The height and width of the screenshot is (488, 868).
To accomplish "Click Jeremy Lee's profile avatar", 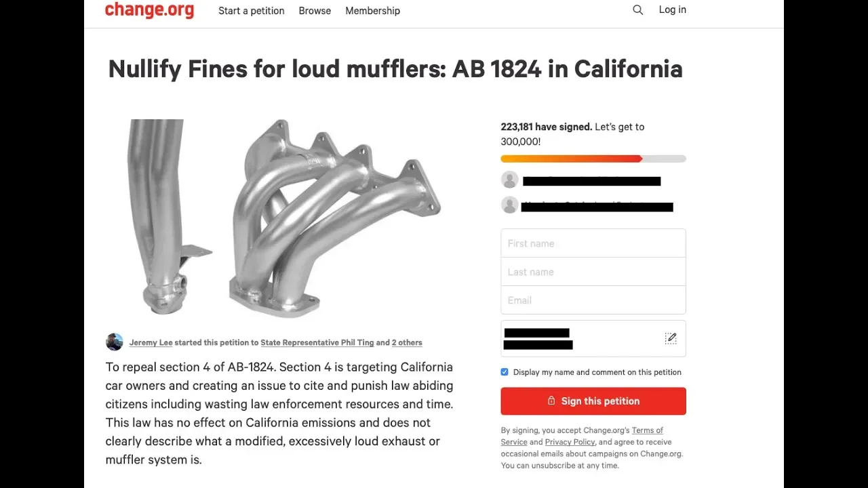I will [115, 342].
